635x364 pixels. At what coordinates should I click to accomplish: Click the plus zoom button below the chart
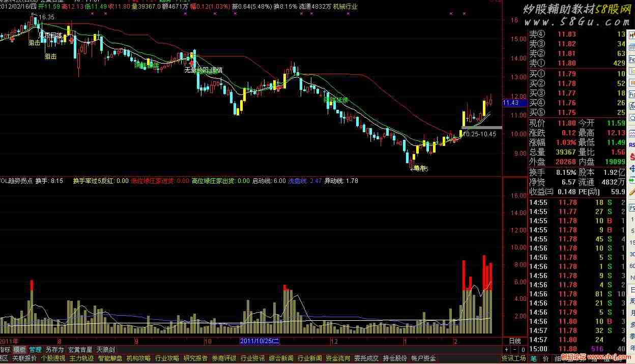tap(506, 350)
